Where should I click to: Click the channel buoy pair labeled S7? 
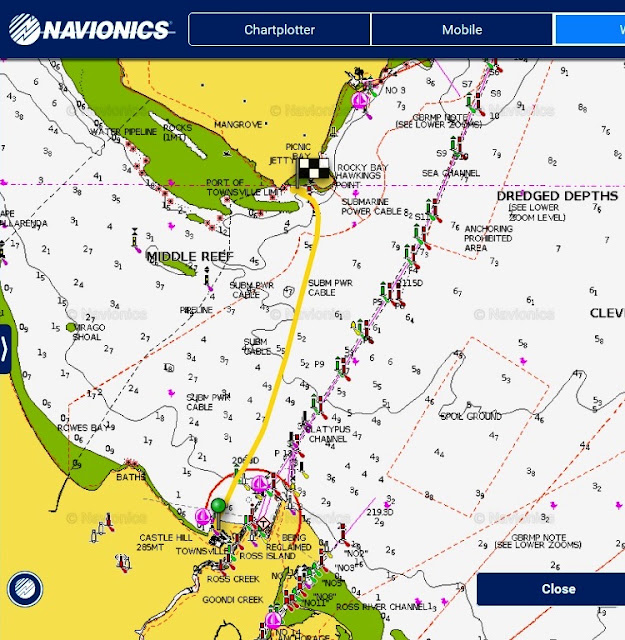474,102
